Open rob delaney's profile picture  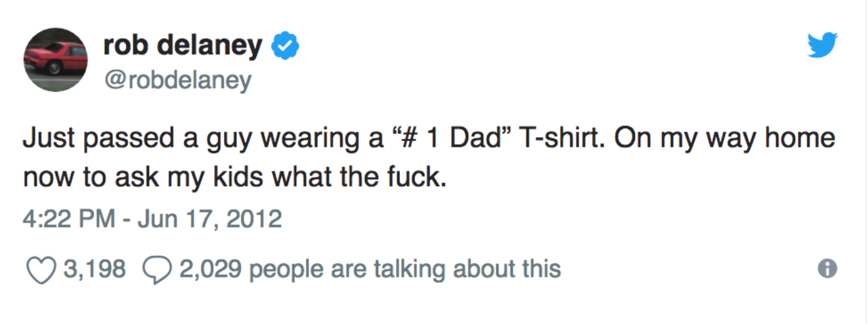tap(56, 60)
